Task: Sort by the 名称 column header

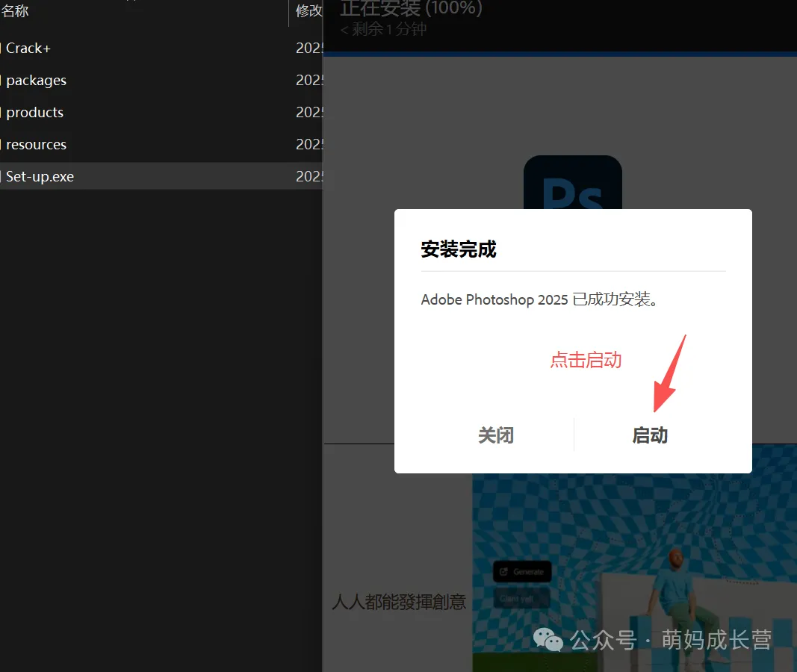Action: coord(15,10)
